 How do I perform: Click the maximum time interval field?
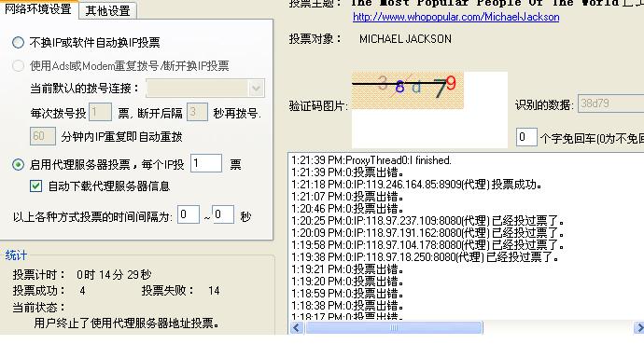coord(223,214)
